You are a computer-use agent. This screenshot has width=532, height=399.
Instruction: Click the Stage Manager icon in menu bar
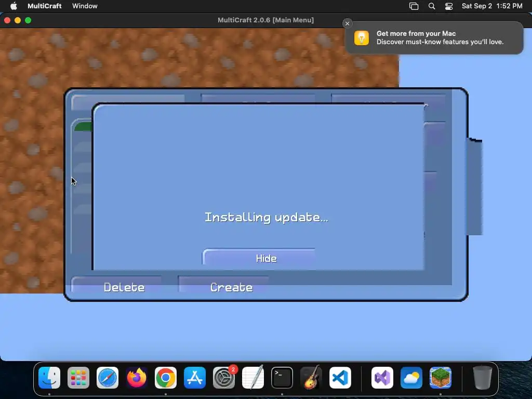(414, 6)
